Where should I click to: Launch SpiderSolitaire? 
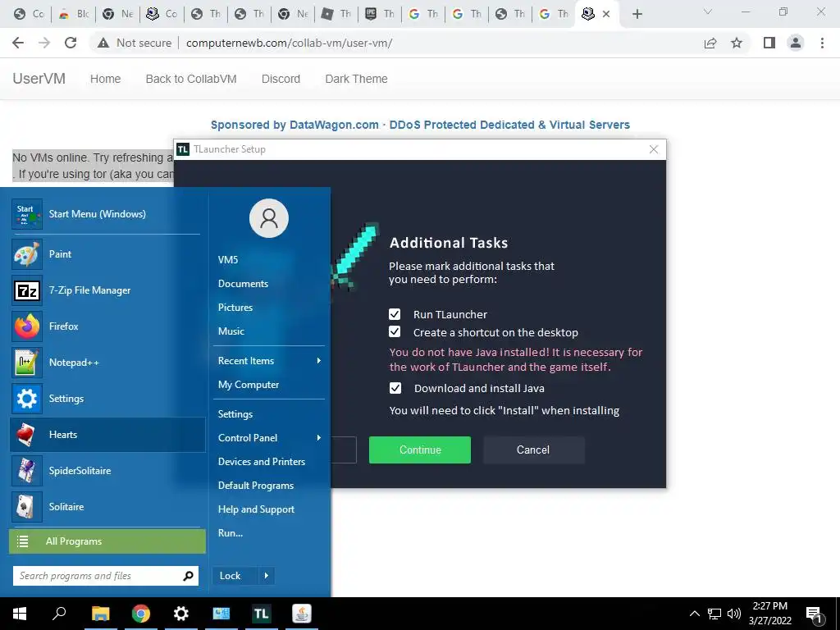click(107, 470)
